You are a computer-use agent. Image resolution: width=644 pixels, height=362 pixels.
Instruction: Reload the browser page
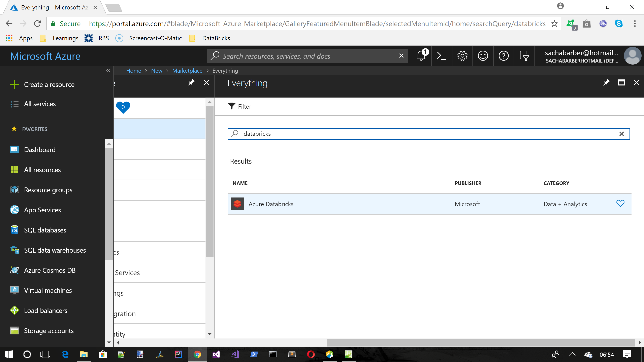(x=37, y=24)
